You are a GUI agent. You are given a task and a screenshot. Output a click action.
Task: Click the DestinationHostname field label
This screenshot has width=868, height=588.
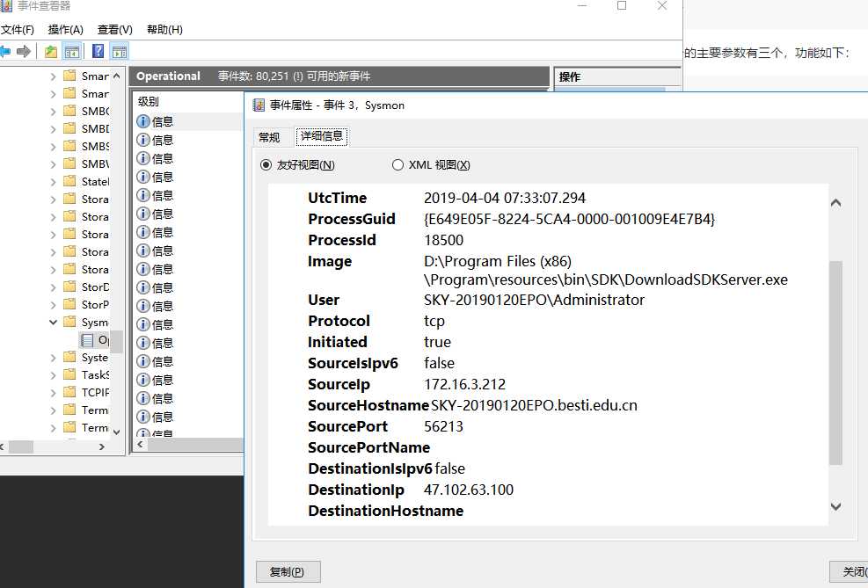click(385, 511)
